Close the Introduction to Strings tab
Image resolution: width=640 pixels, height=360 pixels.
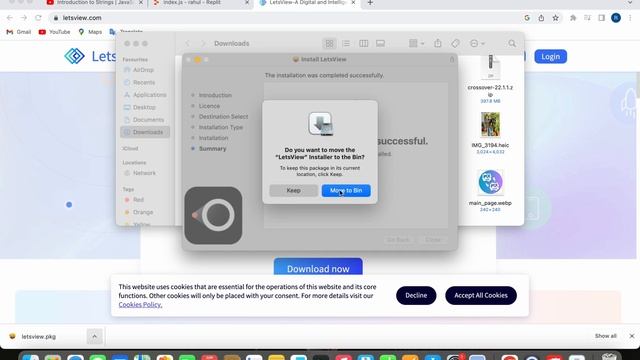pyautogui.click(x=141, y=2)
